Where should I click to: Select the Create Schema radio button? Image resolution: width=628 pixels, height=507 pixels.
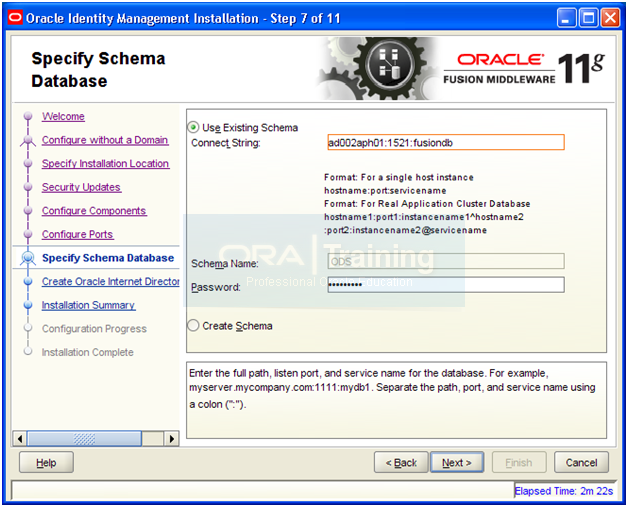193,326
